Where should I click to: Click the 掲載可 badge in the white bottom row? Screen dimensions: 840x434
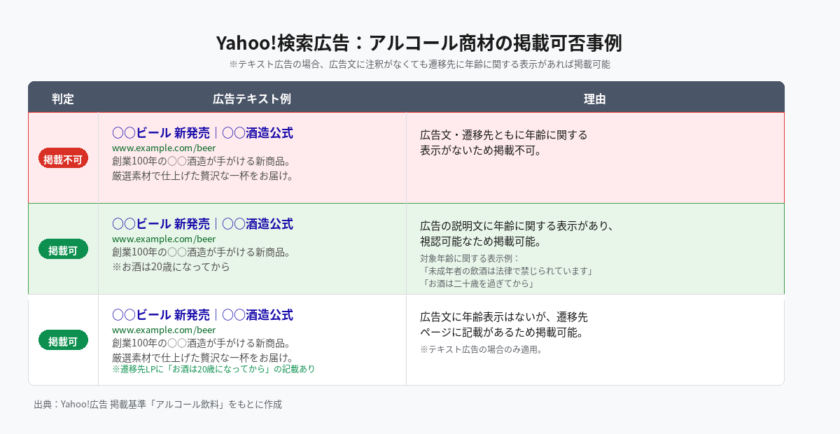63,341
